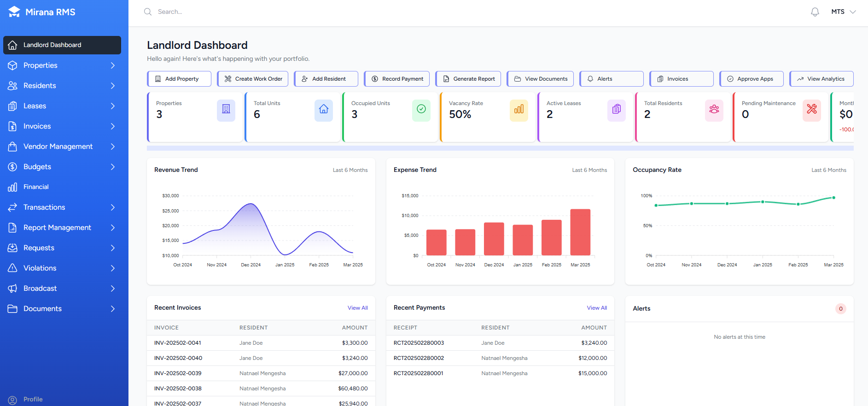This screenshot has height=406, width=868.
Task: Click the Leases clipboard icon in sidebar
Action: [x=12, y=106]
